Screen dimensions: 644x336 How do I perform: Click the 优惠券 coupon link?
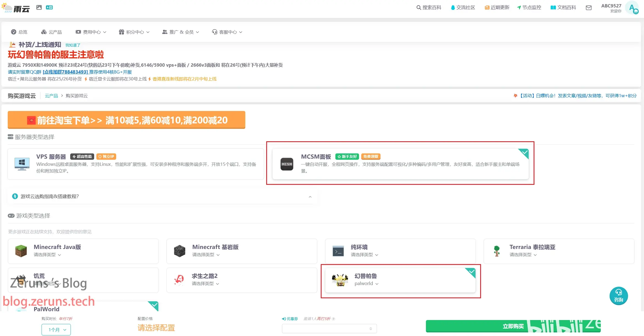click(x=290, y=319)
